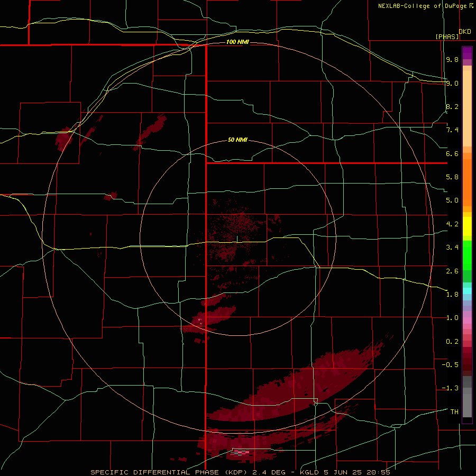This screenshot has width=476, height=476.
Task: Pick the pink segment of the color bar
Action: 467,321
